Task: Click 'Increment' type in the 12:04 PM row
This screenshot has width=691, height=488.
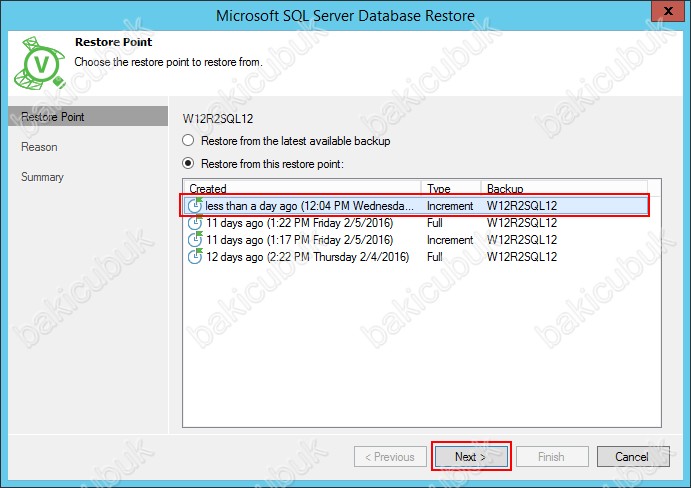Action: [x=450, y=206]
